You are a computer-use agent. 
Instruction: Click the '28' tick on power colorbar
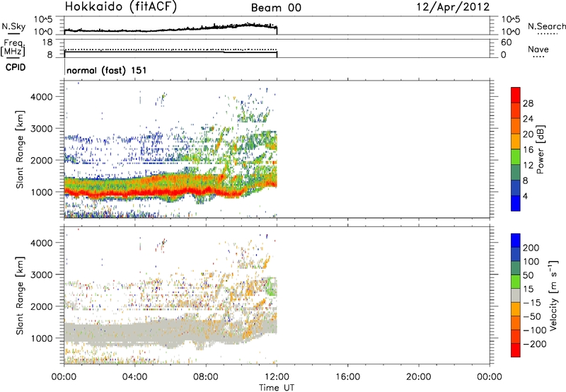(x=528, y=103)
